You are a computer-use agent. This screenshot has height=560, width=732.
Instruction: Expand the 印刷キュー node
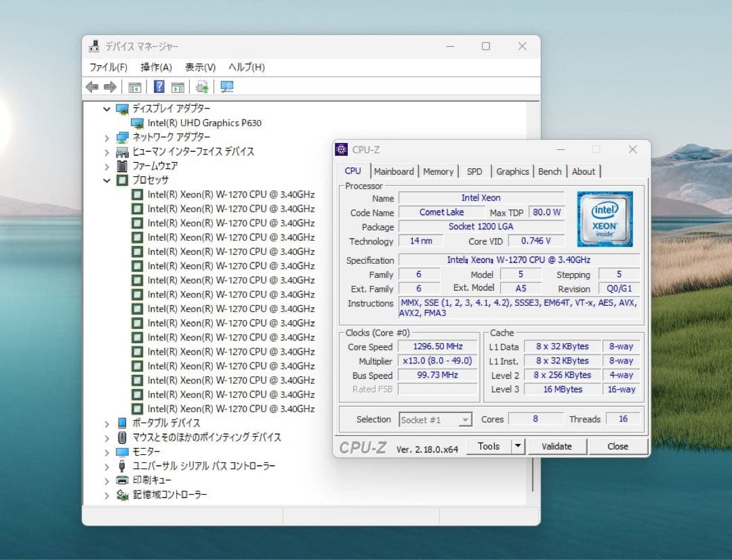106,481
